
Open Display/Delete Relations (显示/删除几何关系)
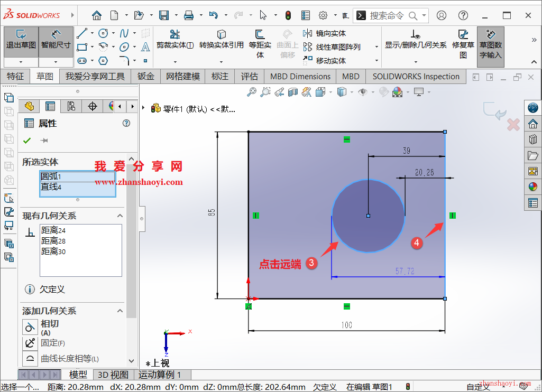click(416, 40)
